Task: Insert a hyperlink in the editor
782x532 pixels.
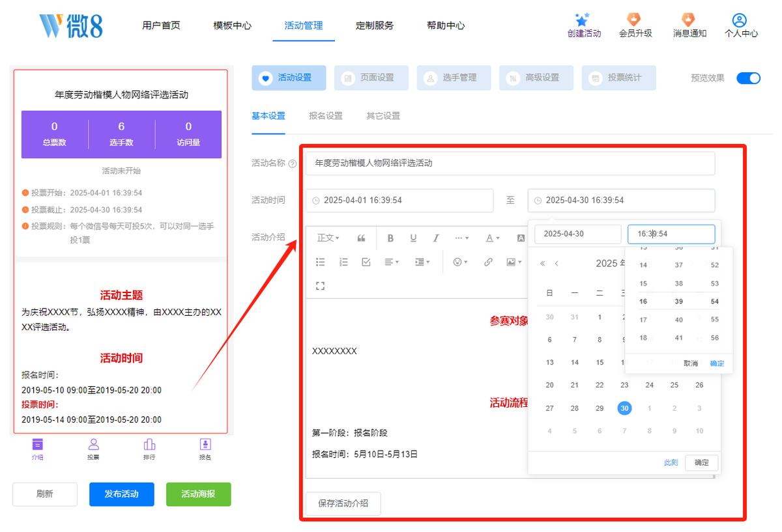Action: [488, 262]
